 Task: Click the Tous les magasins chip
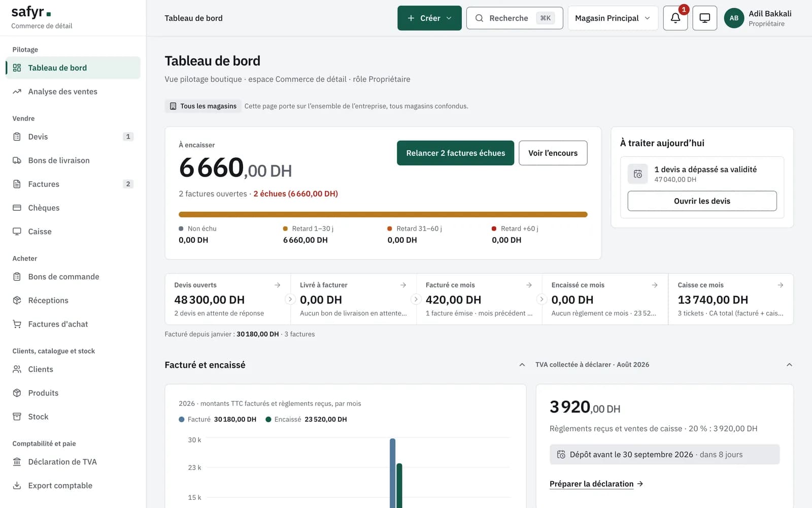(203, 106)
